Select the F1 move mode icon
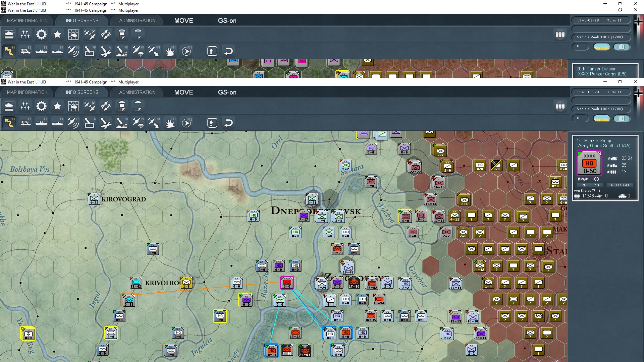This screenshot has height=362, width=644. tap(9, 123)
